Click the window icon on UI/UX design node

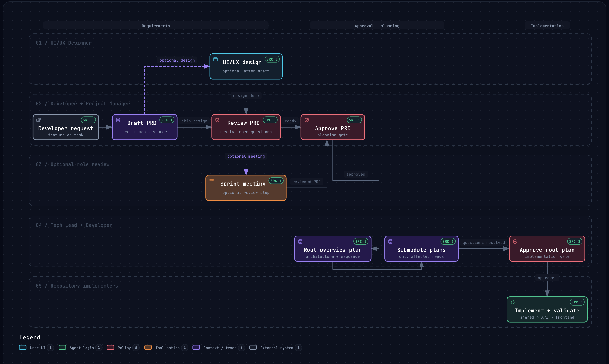215,59
